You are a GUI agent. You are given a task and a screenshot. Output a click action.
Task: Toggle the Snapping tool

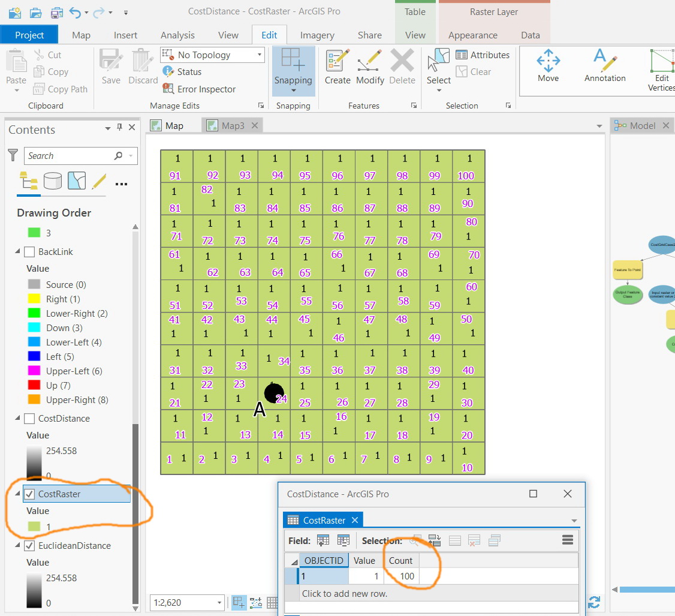pos(293,67)
